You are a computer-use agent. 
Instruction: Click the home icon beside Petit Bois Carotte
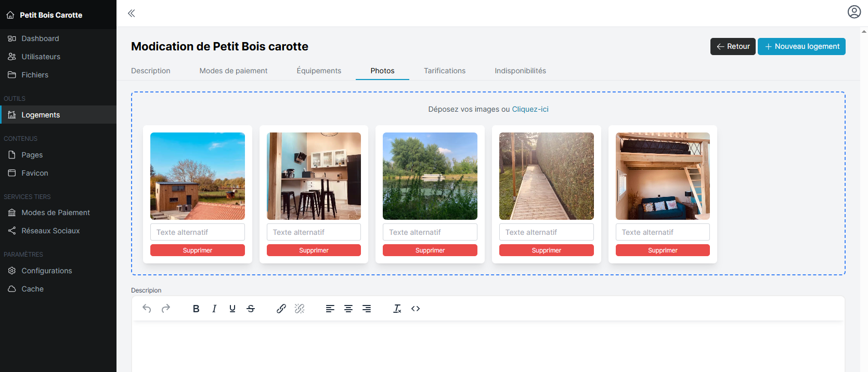pyautogui.click(x=10, y=15)
